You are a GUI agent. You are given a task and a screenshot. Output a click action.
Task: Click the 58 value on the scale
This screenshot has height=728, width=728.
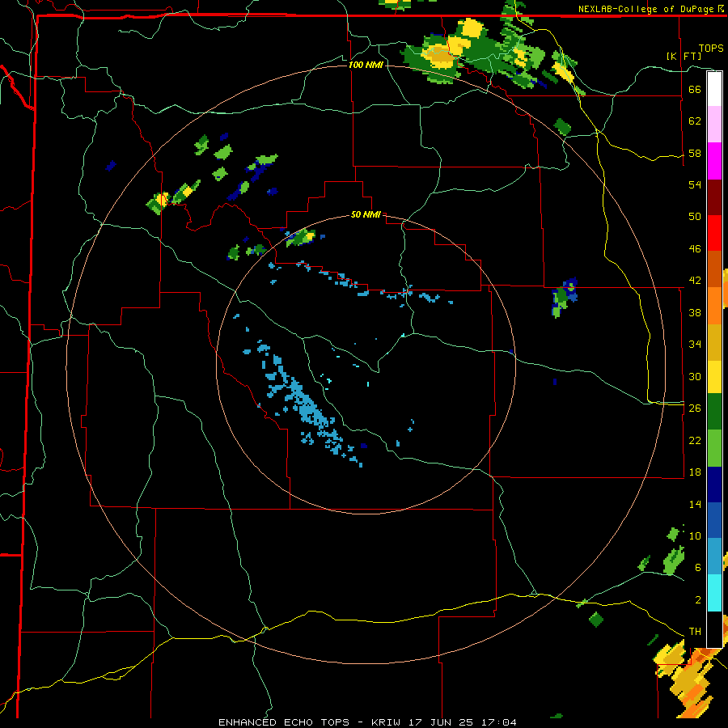pos(695,153)
